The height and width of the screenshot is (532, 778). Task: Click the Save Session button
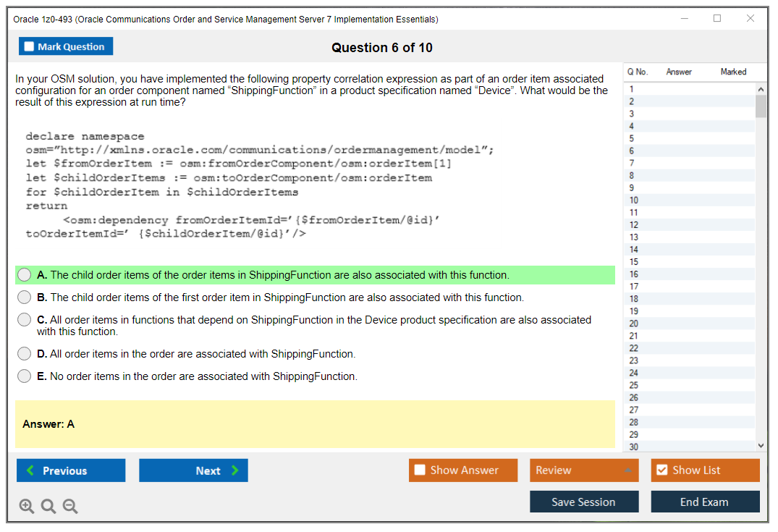point(584,502)
